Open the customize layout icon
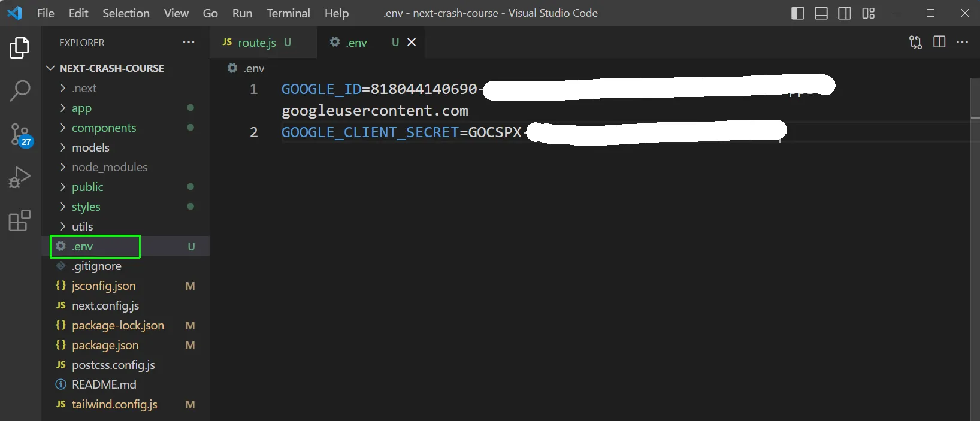Viewport: 980px width, 421px height. (x=869, y=13)
